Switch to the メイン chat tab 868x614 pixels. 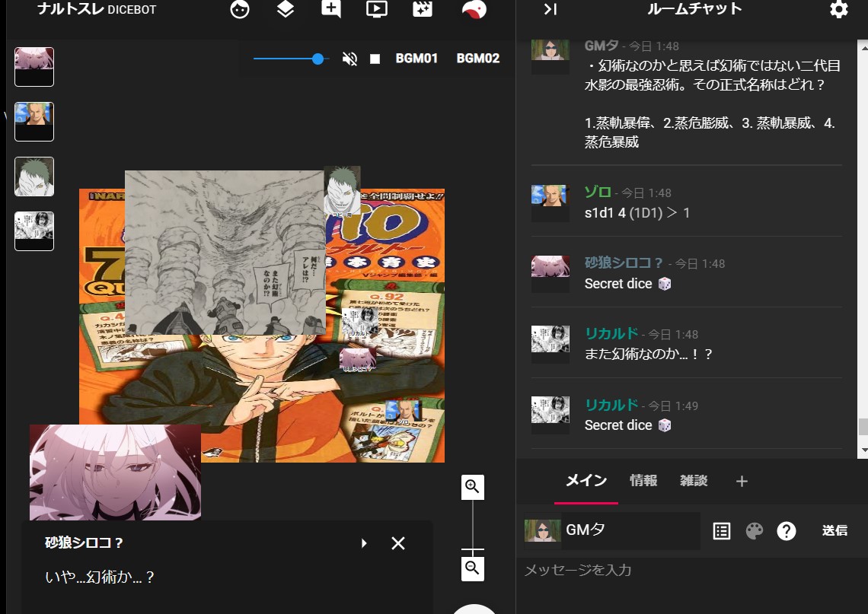pyautogui.click(x=586, y=481)
